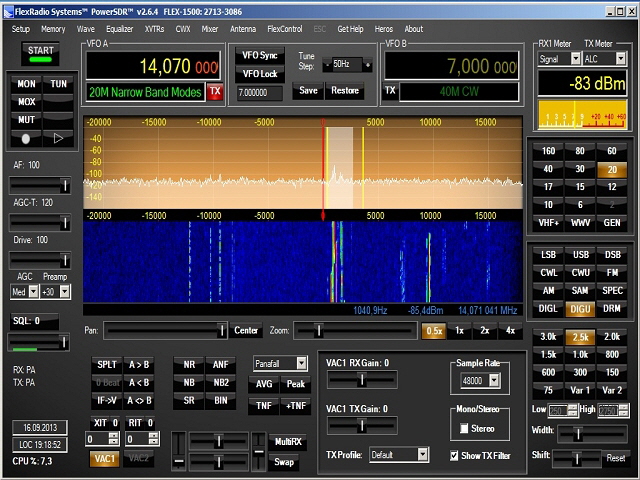Open the FlexControl menu
Image resolution: width=640 pixels, height=480 pixels.
click(285, 29)
